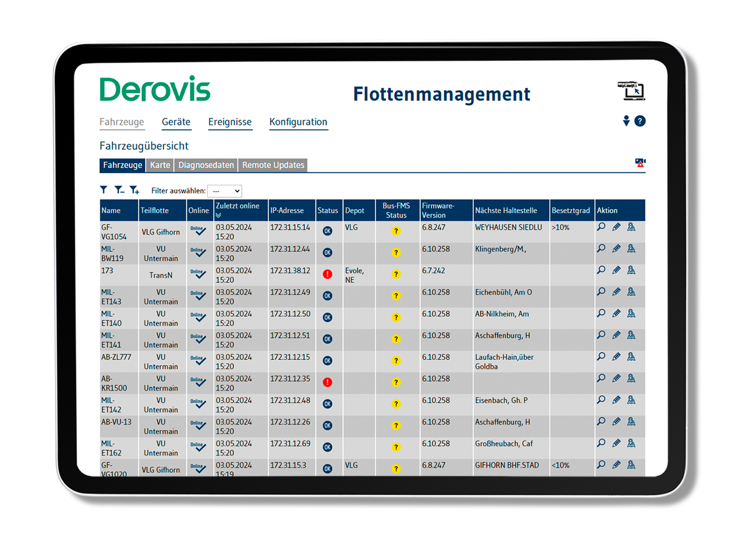This screenshot has width=747, height=560.
Task: Click edit pencil for MIL-ET142 row
Action: click(616, 400)
